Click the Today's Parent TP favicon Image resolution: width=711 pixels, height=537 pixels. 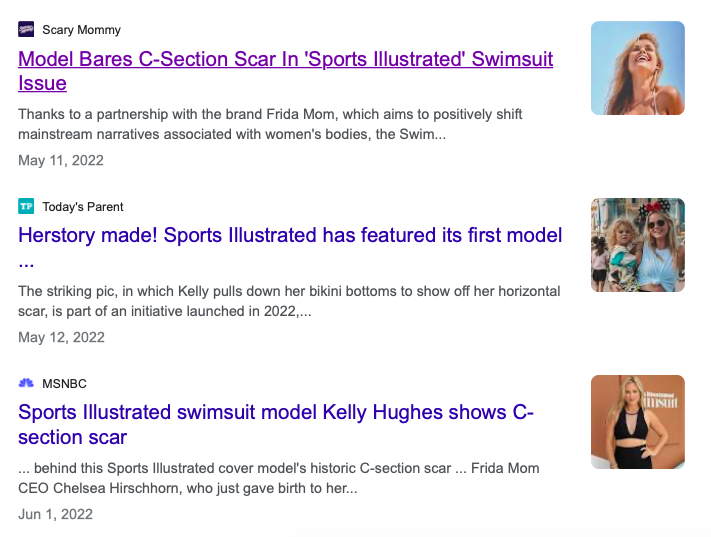click(x=26, y=207)
